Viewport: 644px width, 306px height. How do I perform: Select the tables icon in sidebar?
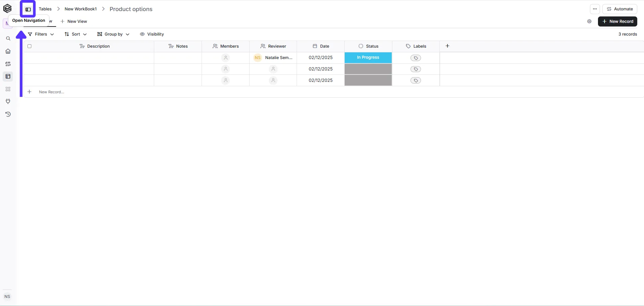click(x=8, y=76)
